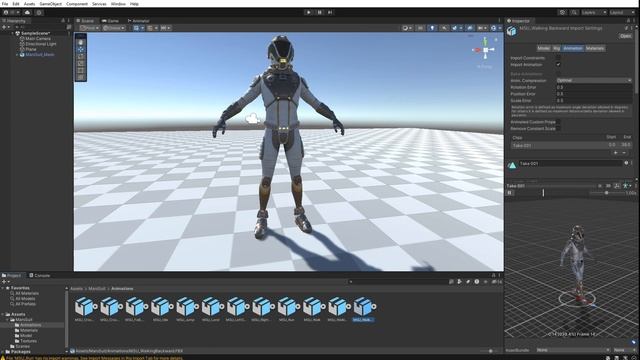This screenshot has width=640, height=360.
Task: Open the settings gear icon beside the cloud button
Action: click(39, 12)
